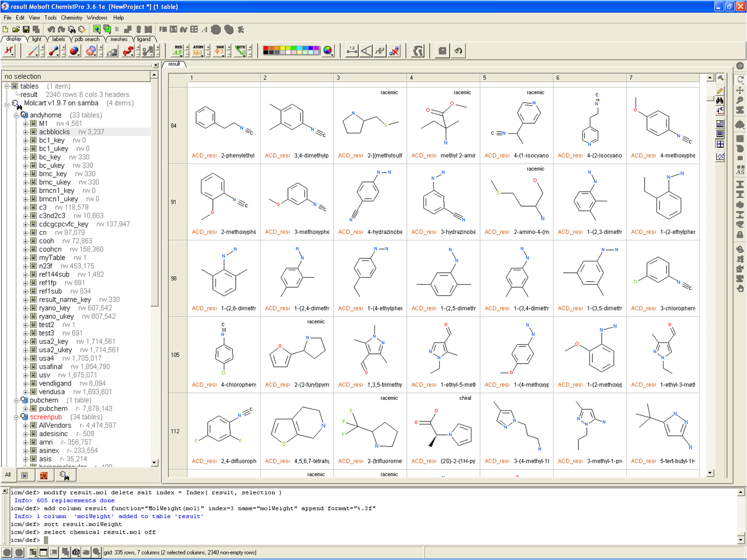This screenshot has height=560, width=747.
Task: Select the result table tab
Action: [175, 64]
